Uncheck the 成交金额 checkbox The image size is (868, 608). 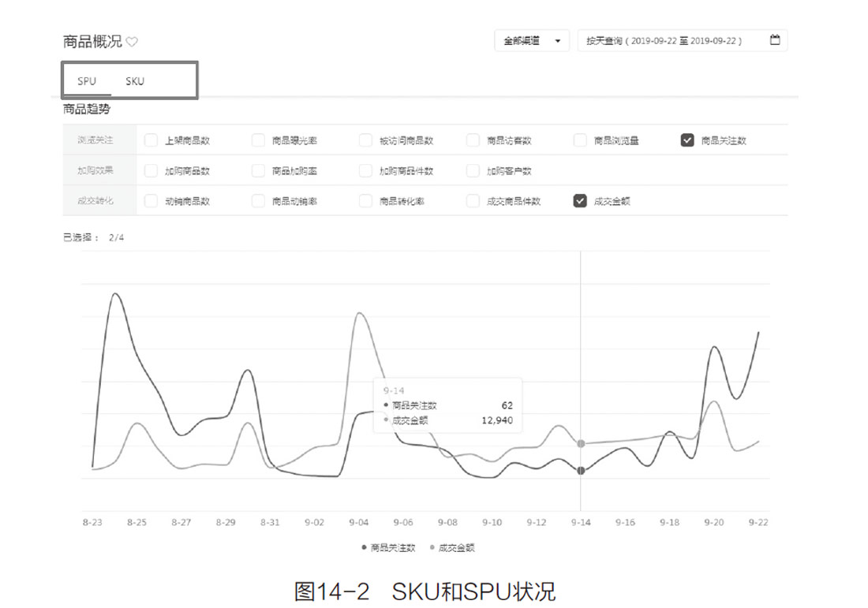580,200
